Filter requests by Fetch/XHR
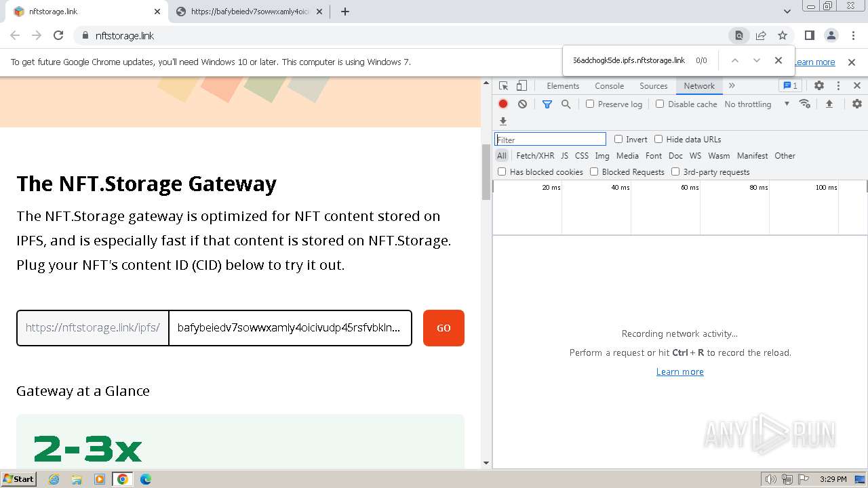 [x=535, y=156]
